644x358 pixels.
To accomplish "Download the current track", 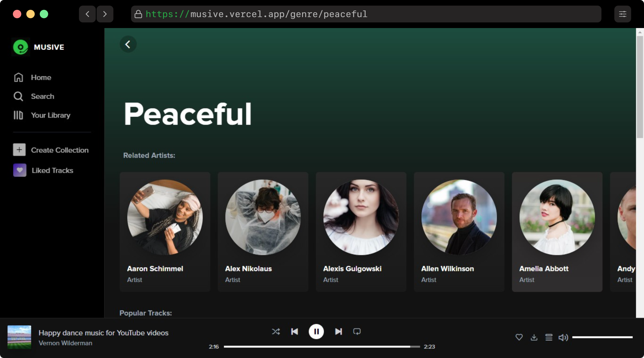I will click(534, 337).
